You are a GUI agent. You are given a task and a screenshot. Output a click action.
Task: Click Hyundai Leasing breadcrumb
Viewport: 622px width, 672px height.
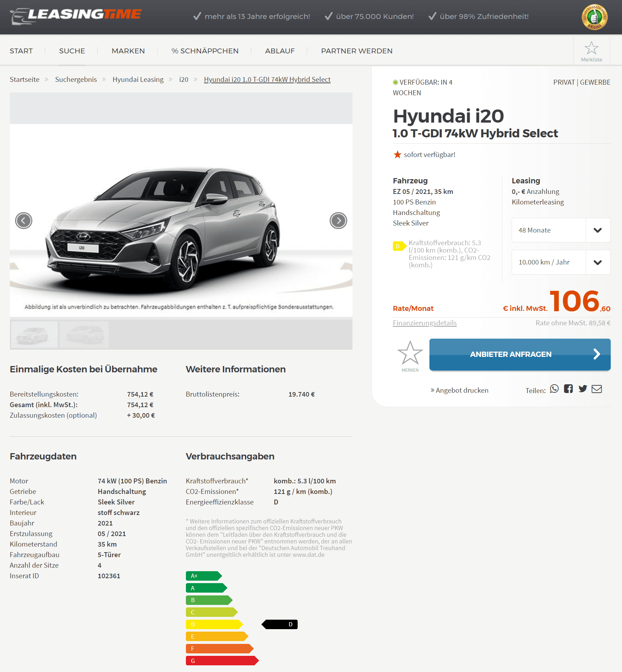pos(138,79)
